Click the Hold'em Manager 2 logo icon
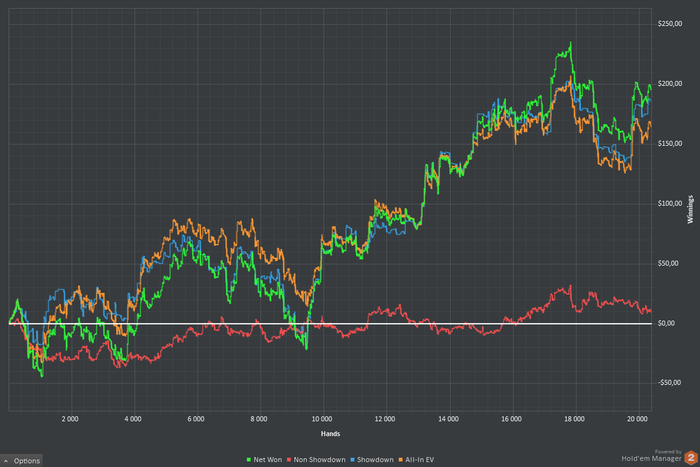The height and width of the screenshot is (467, 700). tap(691, 458)
